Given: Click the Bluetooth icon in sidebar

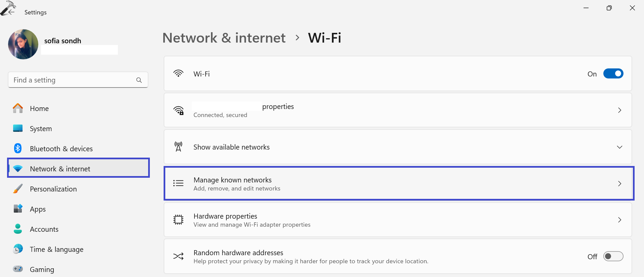Looking at the screenshot, I should tap(18, 148).
